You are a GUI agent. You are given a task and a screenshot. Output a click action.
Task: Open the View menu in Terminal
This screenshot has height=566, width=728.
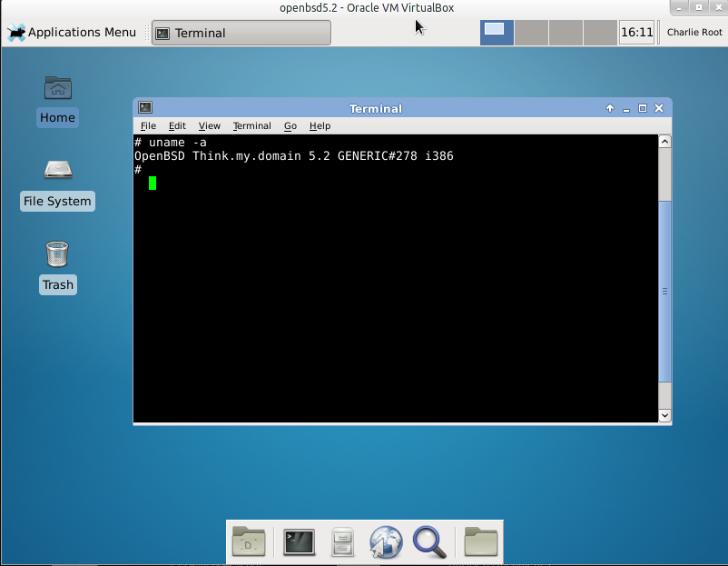210,126
